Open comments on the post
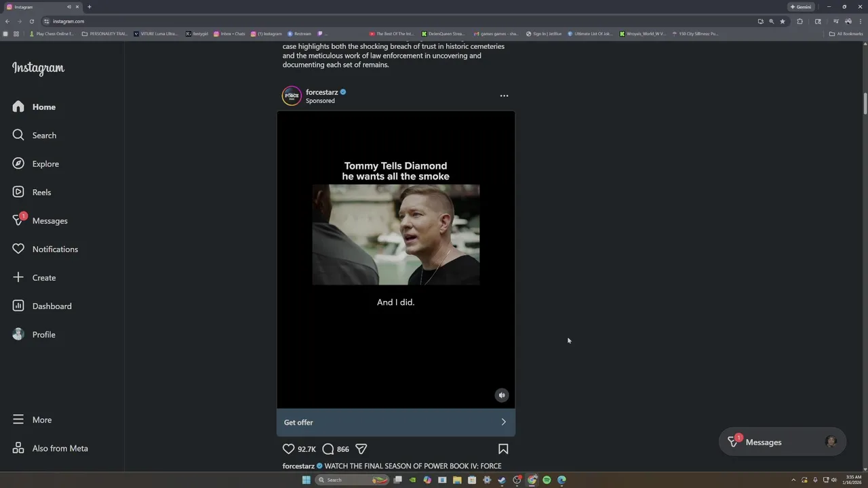 click(x=328, y=449)
